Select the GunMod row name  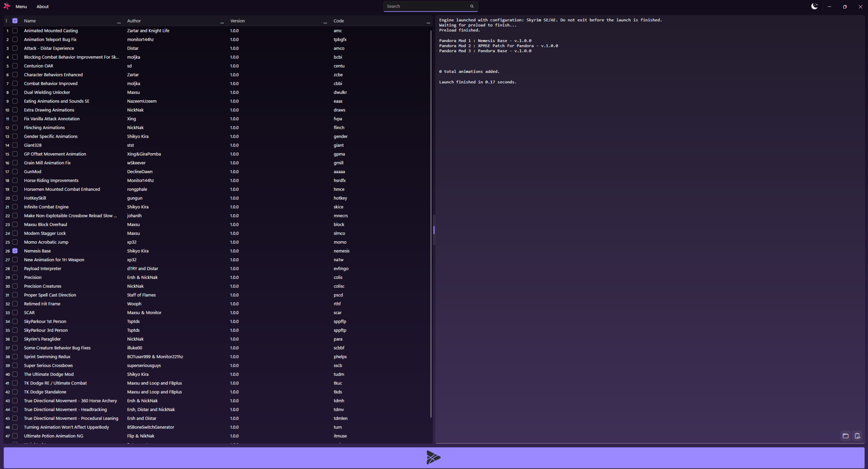33,172
